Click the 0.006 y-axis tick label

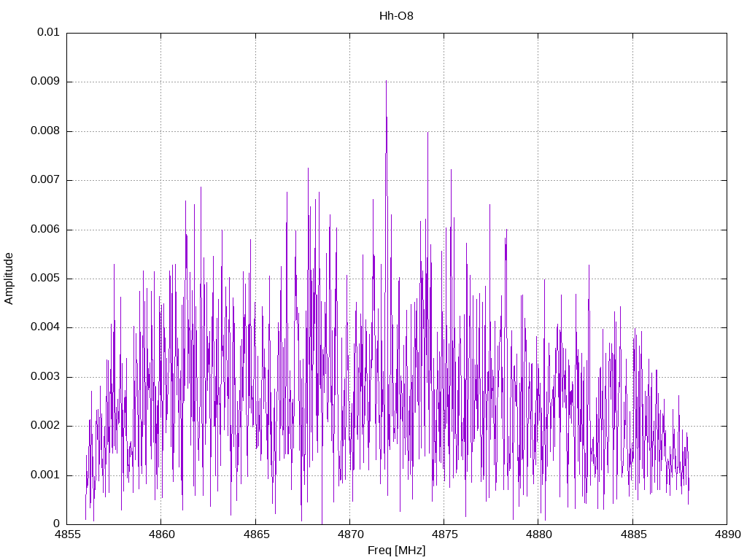tap(45, 230)
